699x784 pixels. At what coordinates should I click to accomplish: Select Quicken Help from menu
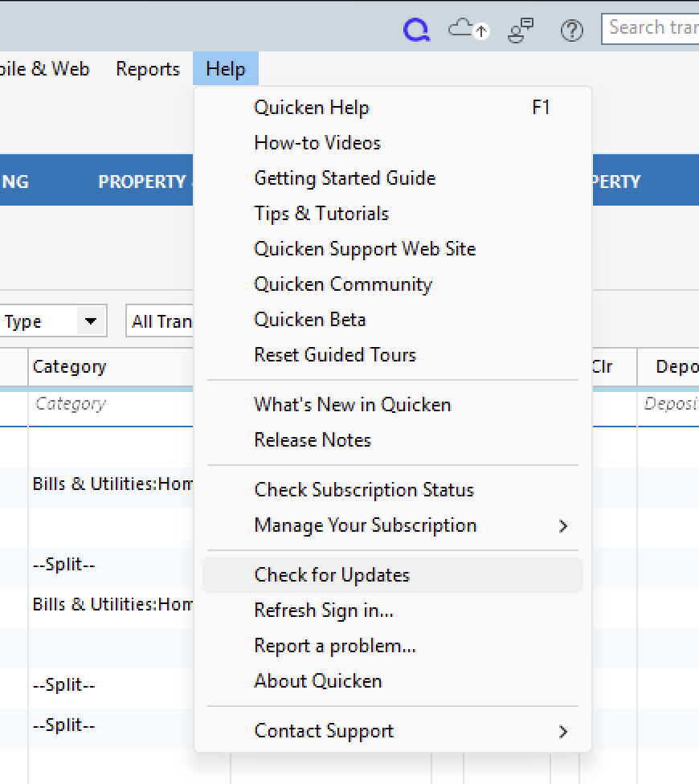point(393,108)
